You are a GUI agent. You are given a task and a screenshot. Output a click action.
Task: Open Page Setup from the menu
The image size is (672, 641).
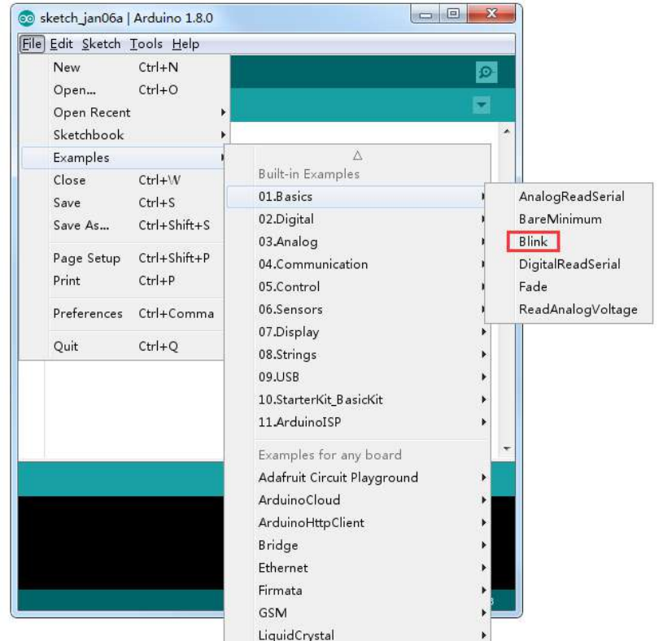123,258
